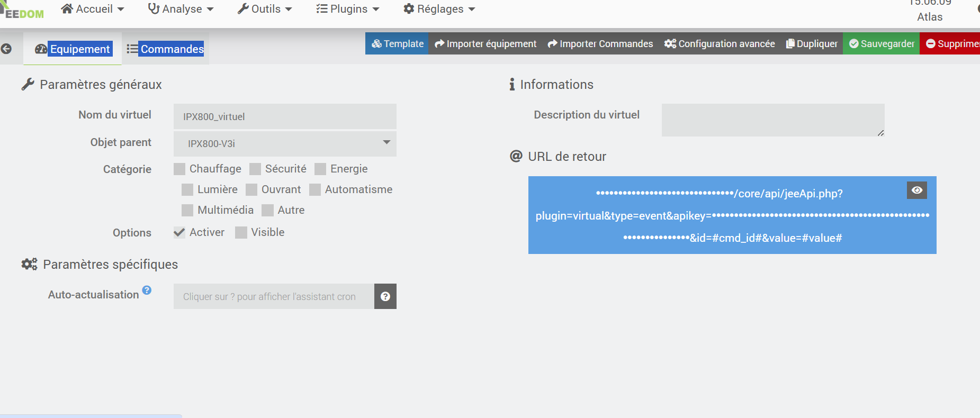Click the Auto-actualisation info tooltip icon
980x418 pixels.
(147, 290)
